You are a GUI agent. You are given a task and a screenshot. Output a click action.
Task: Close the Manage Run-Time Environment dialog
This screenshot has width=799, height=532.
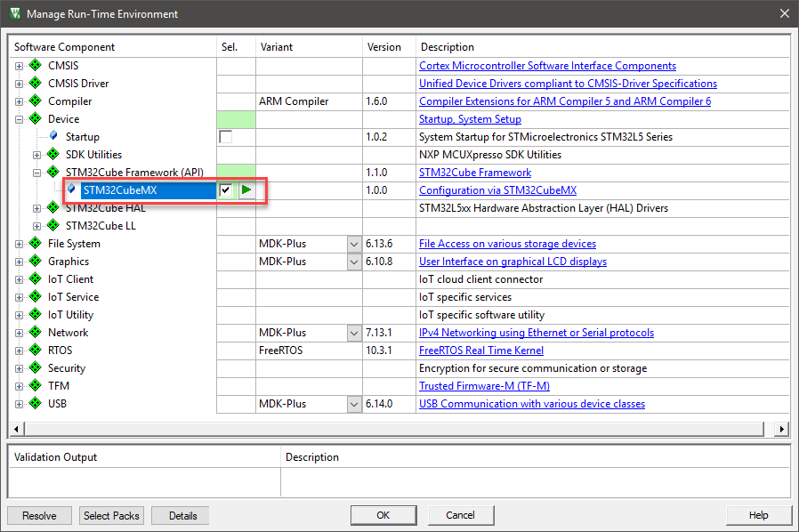[785, 13]
